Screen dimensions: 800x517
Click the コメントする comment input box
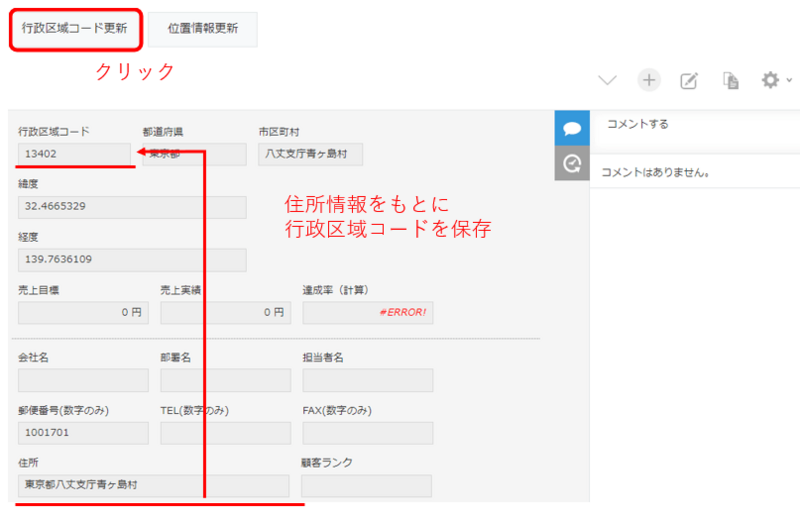[x=695, y=126]
